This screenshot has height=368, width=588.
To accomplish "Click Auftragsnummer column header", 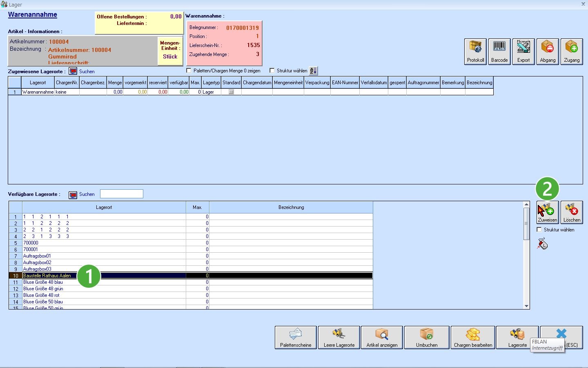I will click(x=423, y=83).
